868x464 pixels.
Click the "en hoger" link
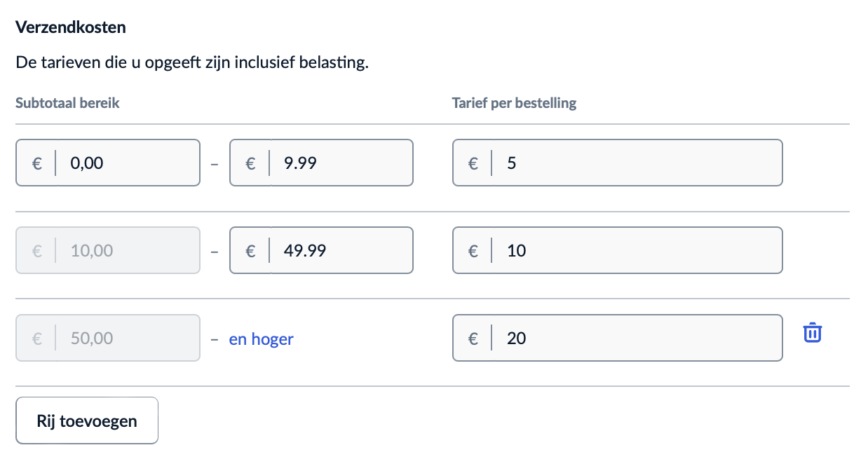pos(261,339)
